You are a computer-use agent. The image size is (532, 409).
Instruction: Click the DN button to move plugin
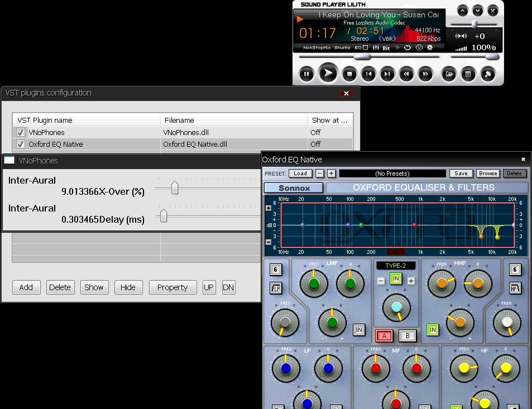[x=228, y=287]
